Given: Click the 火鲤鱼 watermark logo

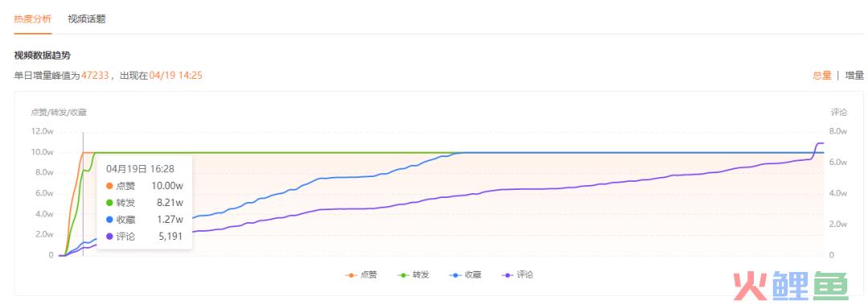Looking at the screenshot, I should click(x=791, y=286).
